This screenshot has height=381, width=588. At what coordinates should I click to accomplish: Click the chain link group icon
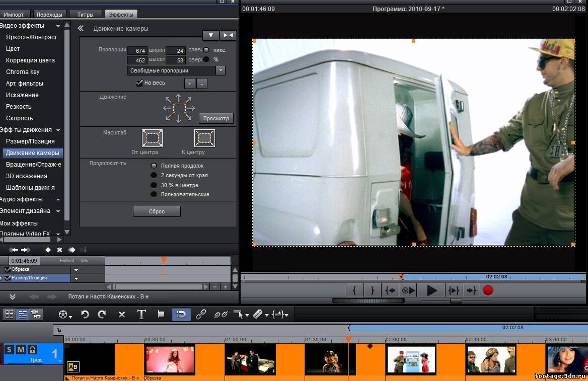pos(201,314)
